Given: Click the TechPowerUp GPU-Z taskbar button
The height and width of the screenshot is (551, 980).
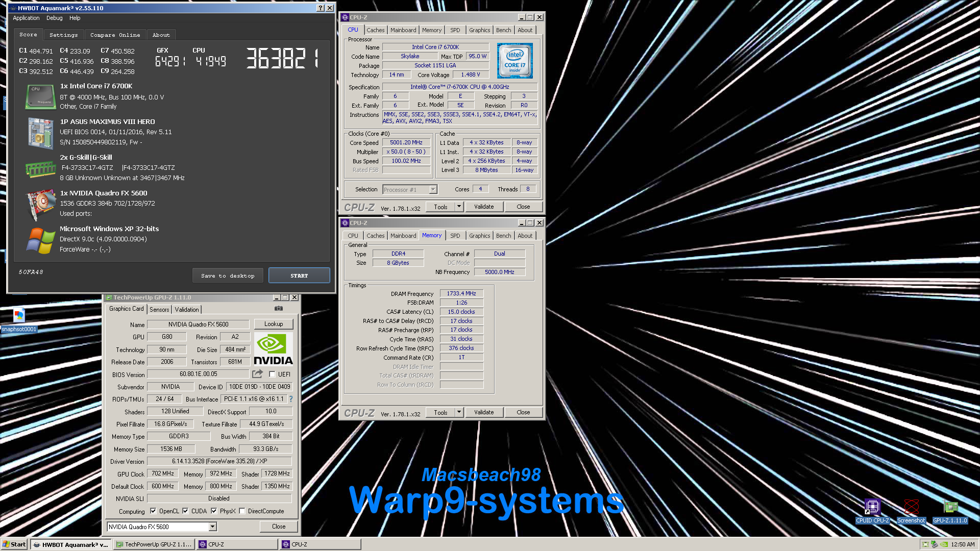Looking at the screenshot, I should click(154, 544).
